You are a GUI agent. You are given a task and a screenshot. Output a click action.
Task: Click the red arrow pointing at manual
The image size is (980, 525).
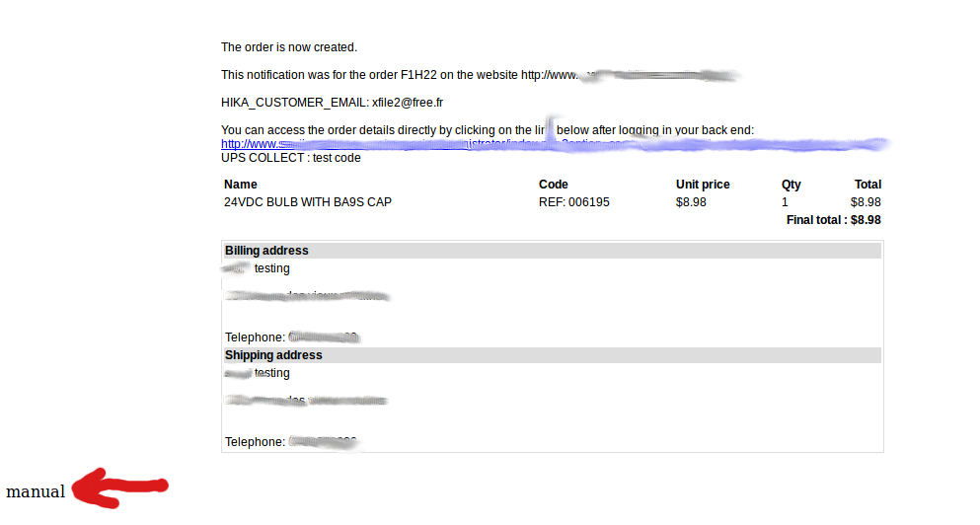click(120, 488)
